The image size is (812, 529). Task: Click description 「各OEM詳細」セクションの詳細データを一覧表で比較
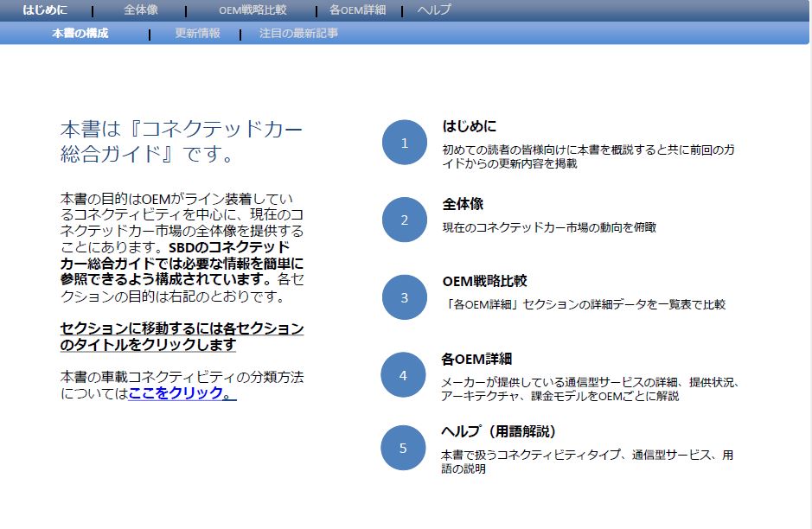point(584,304)
